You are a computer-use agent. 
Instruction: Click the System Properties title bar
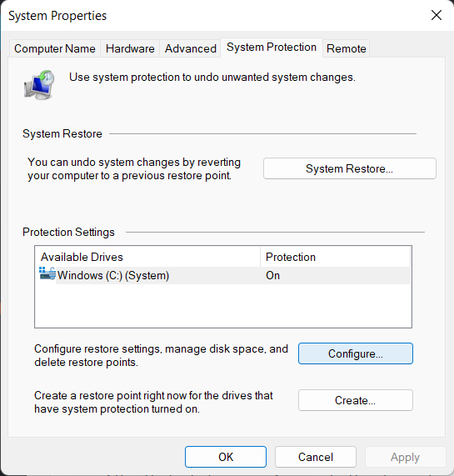coord(212,15)
